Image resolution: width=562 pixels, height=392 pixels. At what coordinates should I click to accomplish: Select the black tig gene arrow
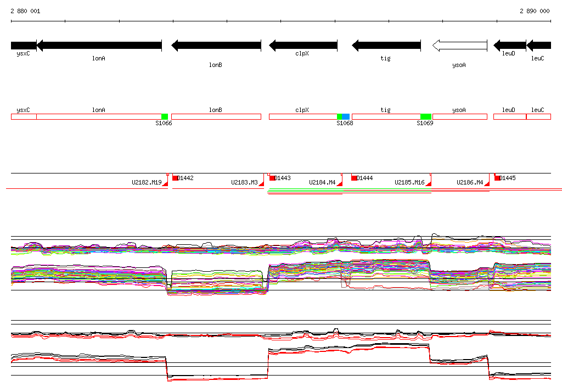tap(386, 46)
